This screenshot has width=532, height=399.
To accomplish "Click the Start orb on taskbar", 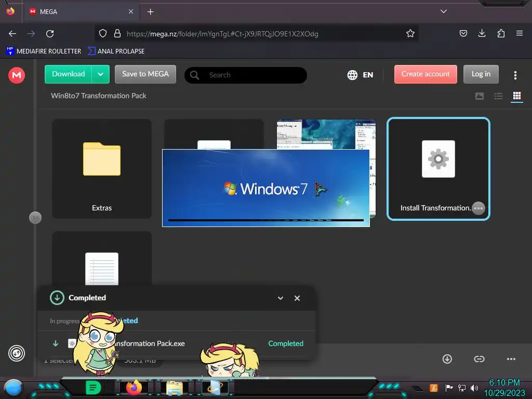I will [14, 388].
